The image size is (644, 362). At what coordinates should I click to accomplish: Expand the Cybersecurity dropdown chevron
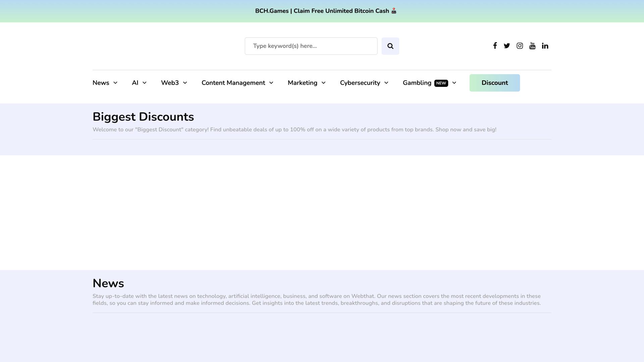386,83
